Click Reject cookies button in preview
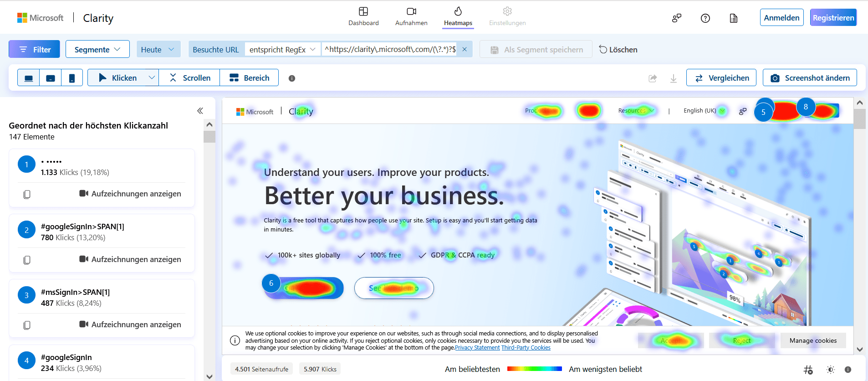868x381 pixels. click(x=742, y=340)
